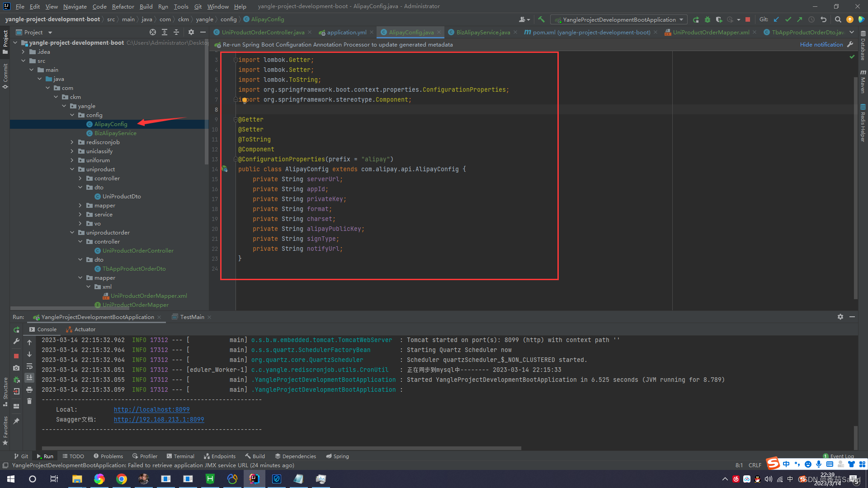The height and width of the screenshot is (488, 868).
Task: Open the Refactor menu
Action: tap(123, 6)
